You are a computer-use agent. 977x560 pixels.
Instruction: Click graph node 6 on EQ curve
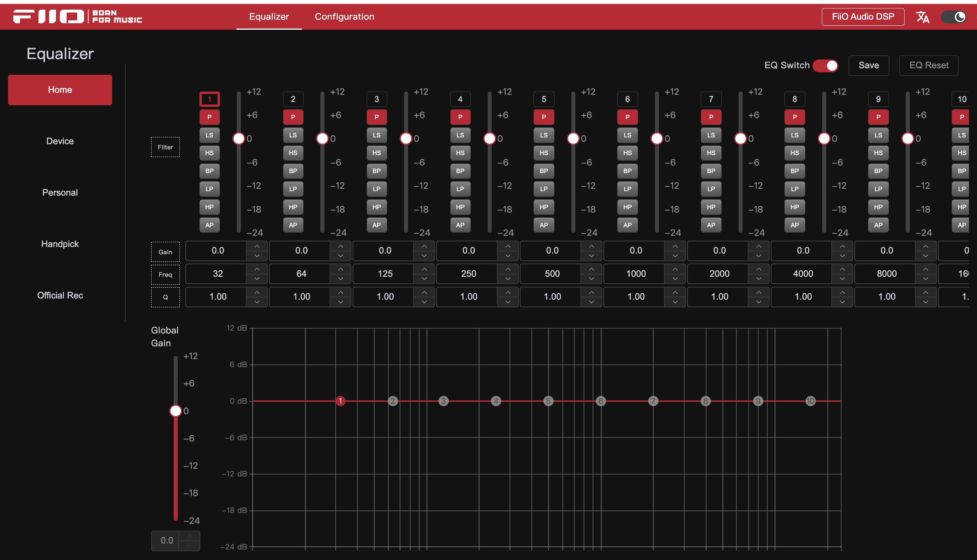click(601, 401)
